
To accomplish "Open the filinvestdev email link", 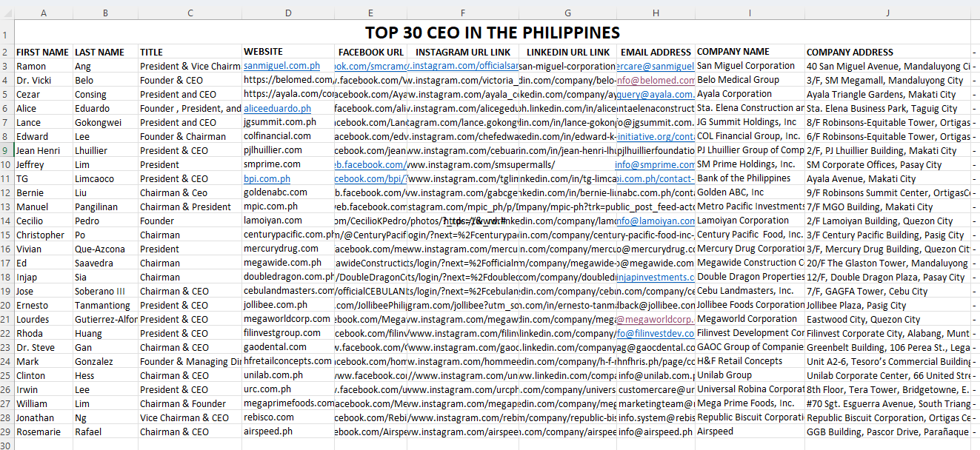I will pos(656,333).
